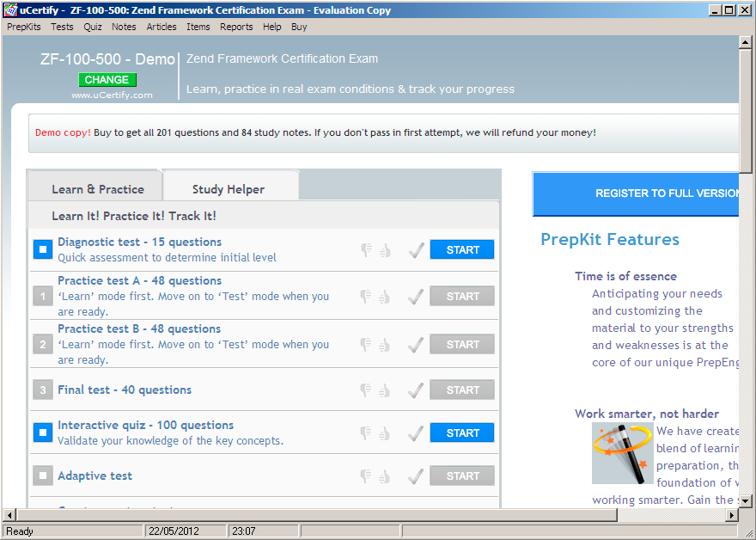Viewport: 756px width, 540px height.
Task: Click the green CHANGE button
Action: [107, 80]
